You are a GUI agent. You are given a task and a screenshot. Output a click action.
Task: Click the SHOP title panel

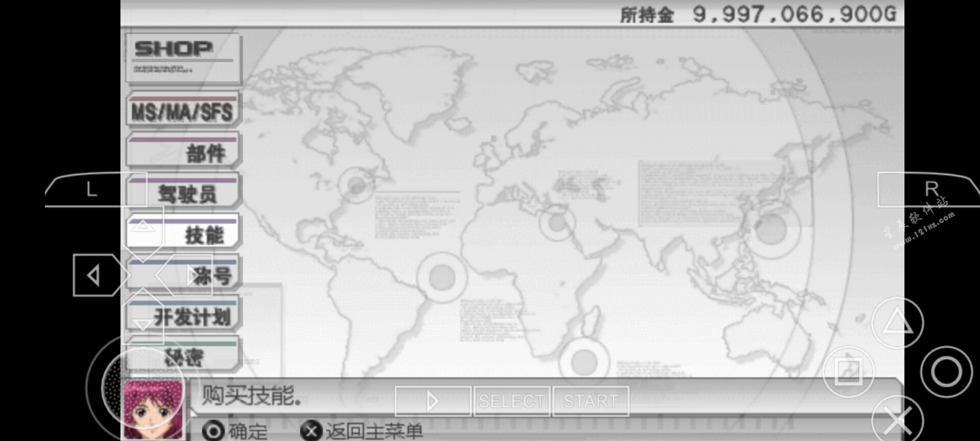[183, 58]
